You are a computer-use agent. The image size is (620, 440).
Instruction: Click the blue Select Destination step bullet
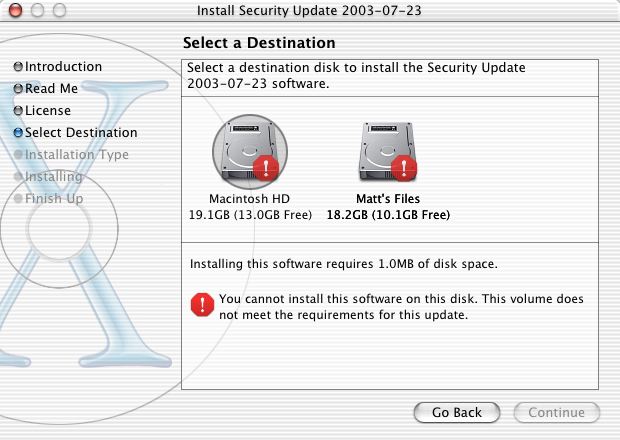(x=18, y=133)
